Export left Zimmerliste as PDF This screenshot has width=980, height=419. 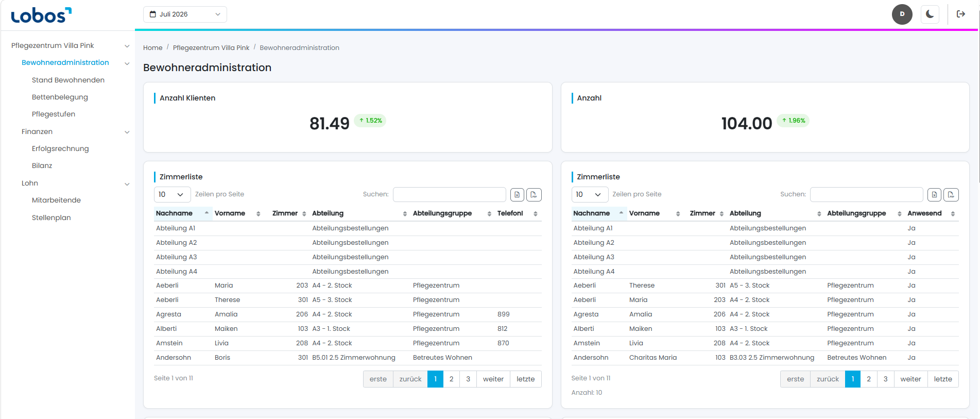click(534, 194)
